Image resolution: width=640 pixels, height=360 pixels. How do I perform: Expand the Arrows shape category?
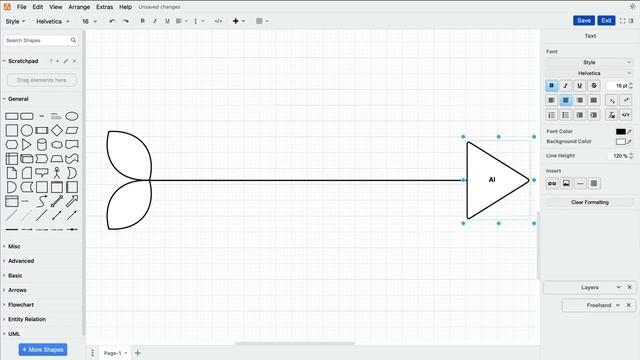point(17,290)
